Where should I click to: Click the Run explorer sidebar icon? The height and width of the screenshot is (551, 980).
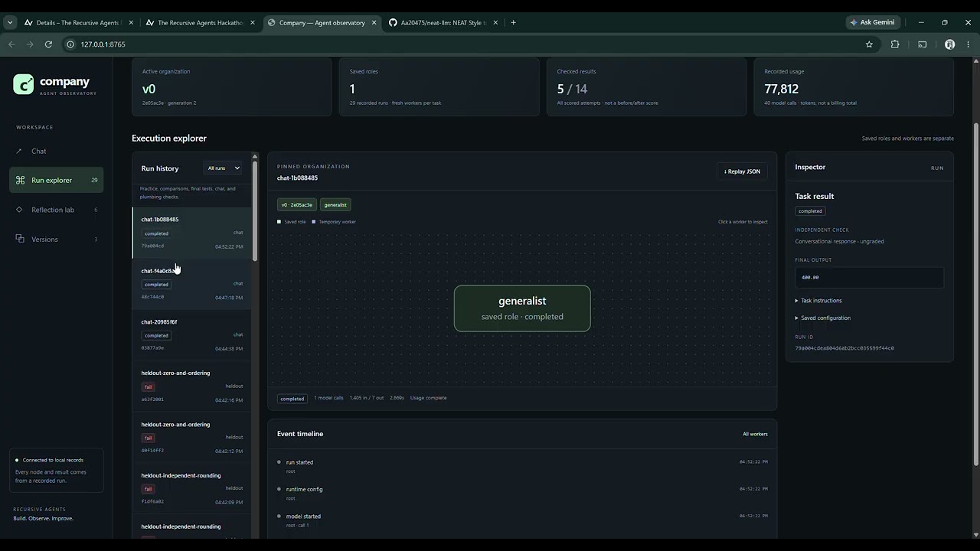click(20, 181)
